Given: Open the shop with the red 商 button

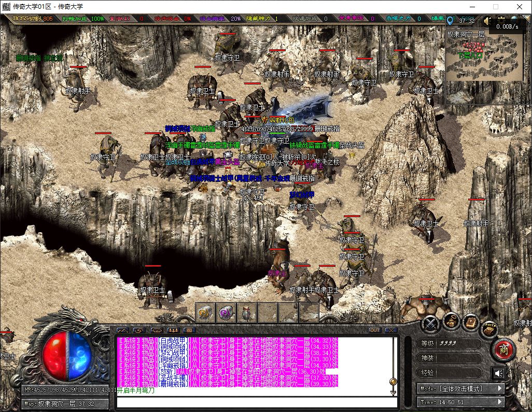Looking at the screenshot, I should click(x=504, y=349).
